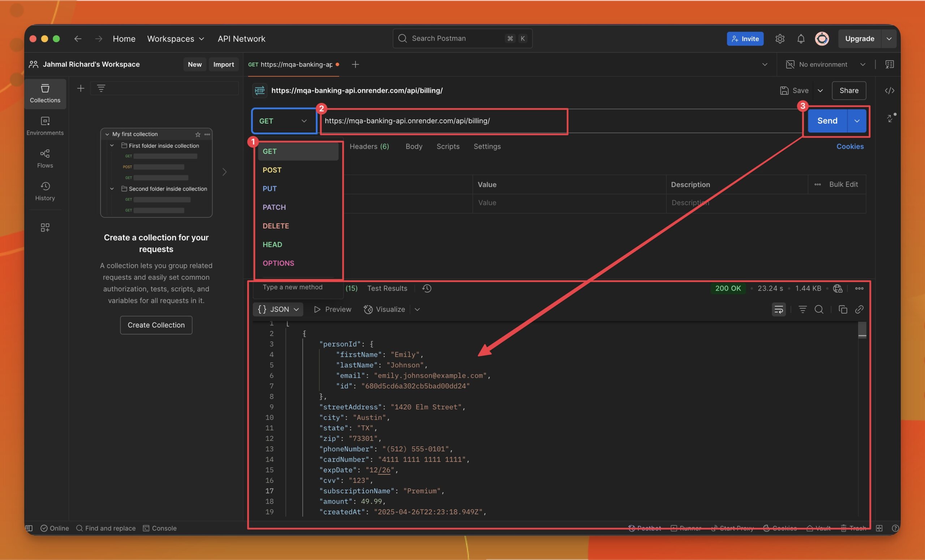Open the Save options dropdown arrow
The image size is (925, 560).
click(x=820, y=90)
